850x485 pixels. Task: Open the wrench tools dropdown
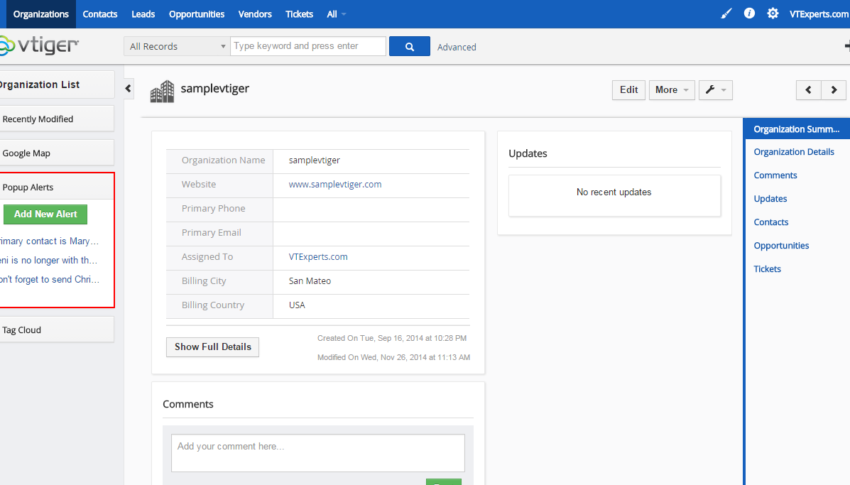coord(716,90)
